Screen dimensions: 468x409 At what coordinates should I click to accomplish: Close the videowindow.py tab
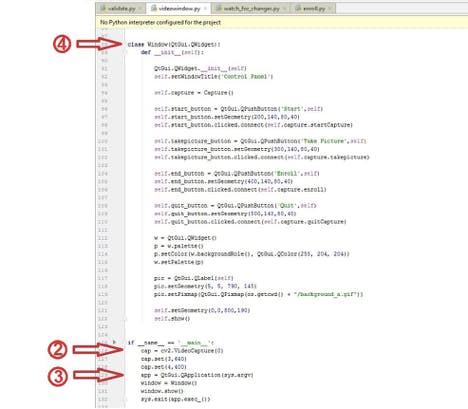coord(205,8)
